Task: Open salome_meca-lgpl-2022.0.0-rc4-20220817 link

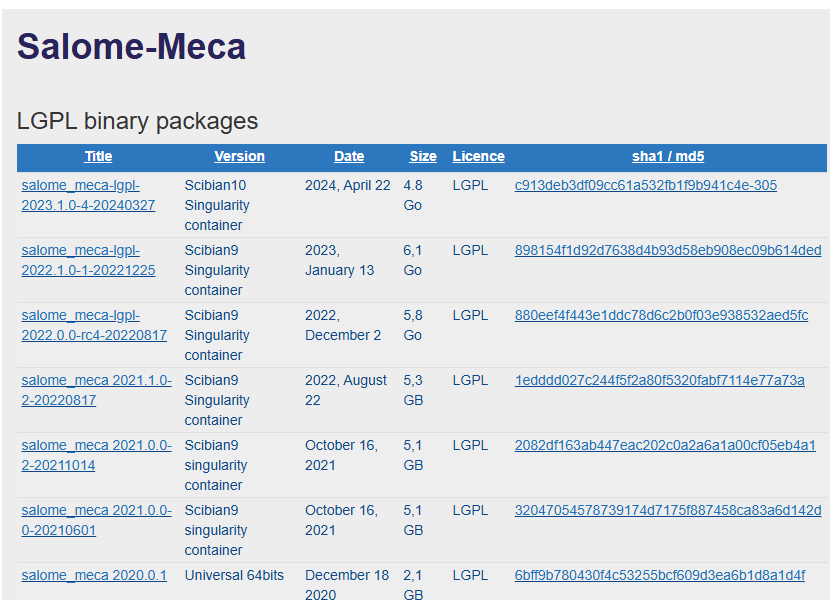Action: pos(93,325)
